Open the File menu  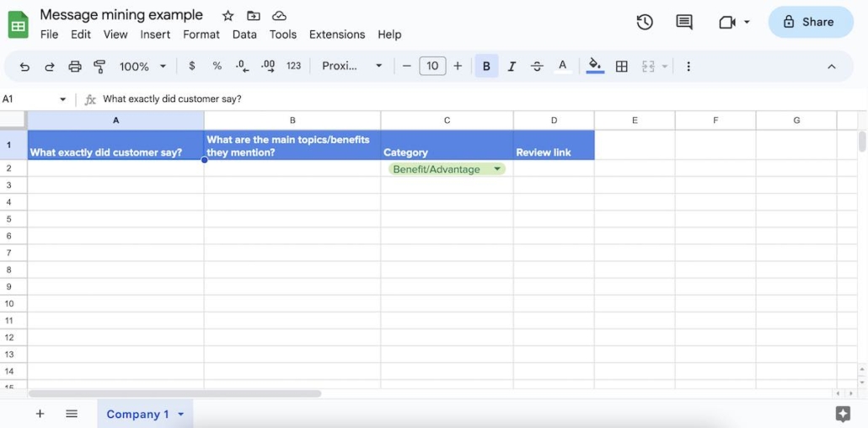[49, 35]
